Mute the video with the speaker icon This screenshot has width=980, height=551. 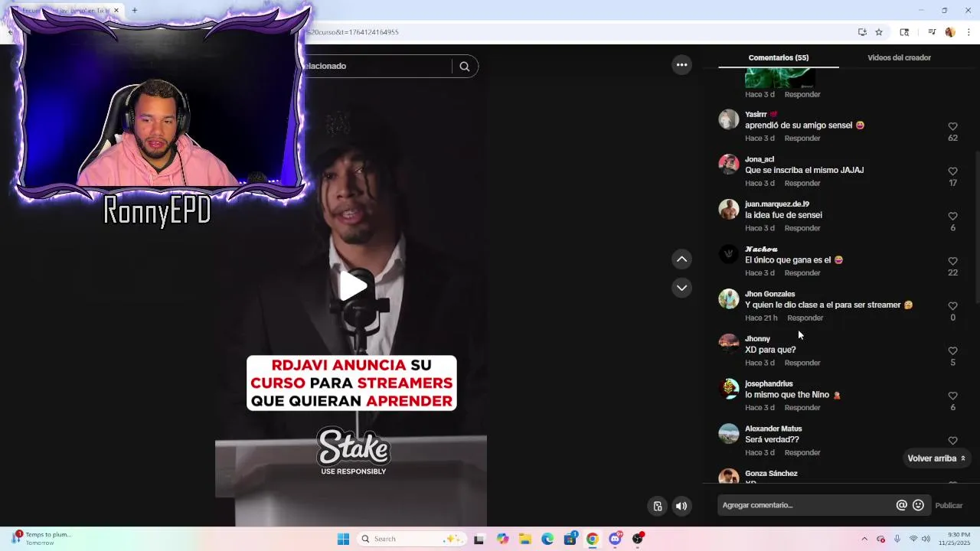(x=681, y=506)
